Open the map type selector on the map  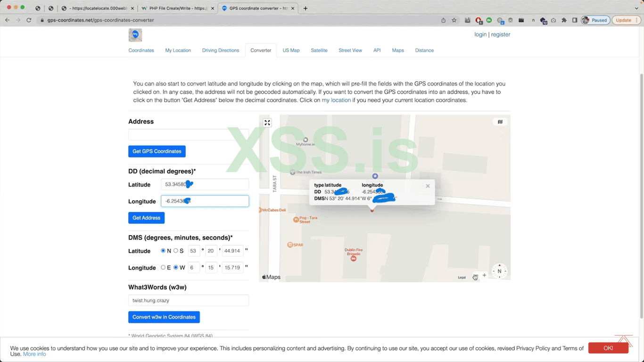coord(500,122)
